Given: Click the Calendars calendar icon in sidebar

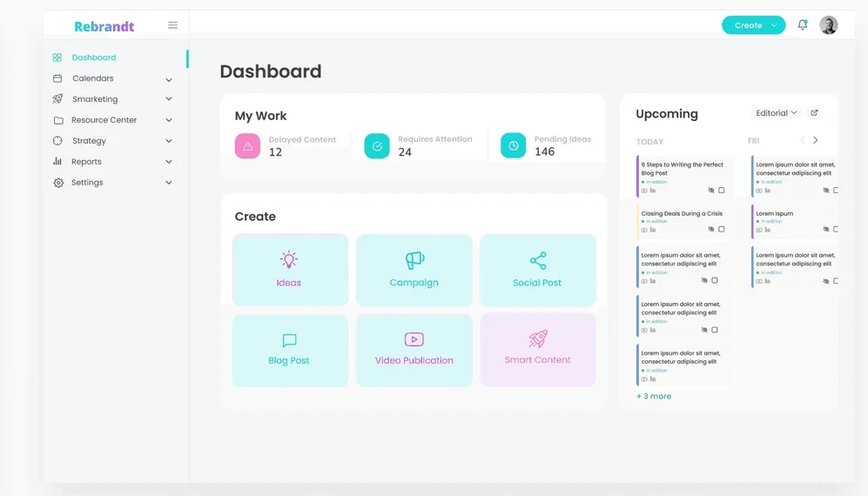Looking at the screenshot, I should pos(57,78).
